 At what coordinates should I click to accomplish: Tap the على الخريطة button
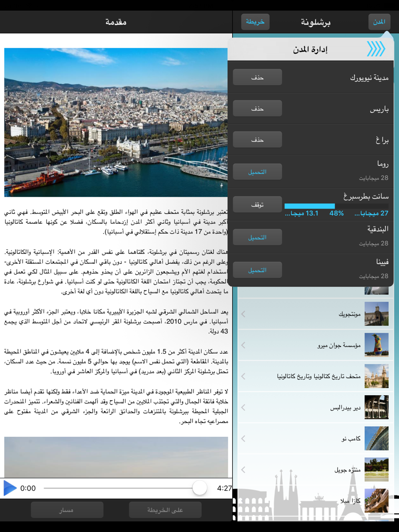(165, 510)
